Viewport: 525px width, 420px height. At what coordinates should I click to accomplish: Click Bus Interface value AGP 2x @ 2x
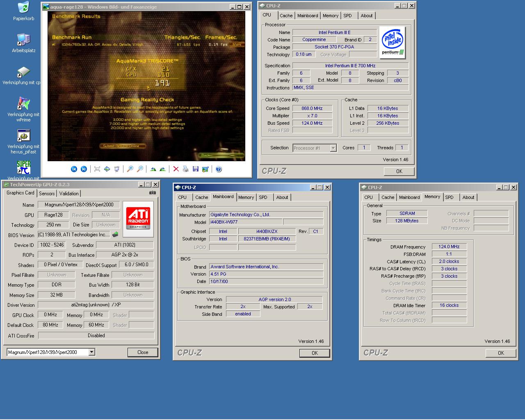tap(125, 255)
